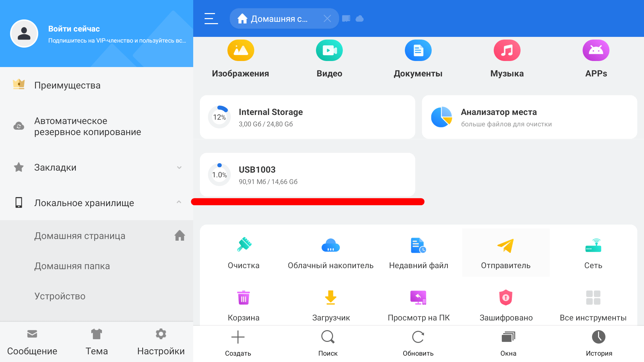Open the Отправитель sender tool
This screenshot has height=362, width=644.
(x=506, y=253)
